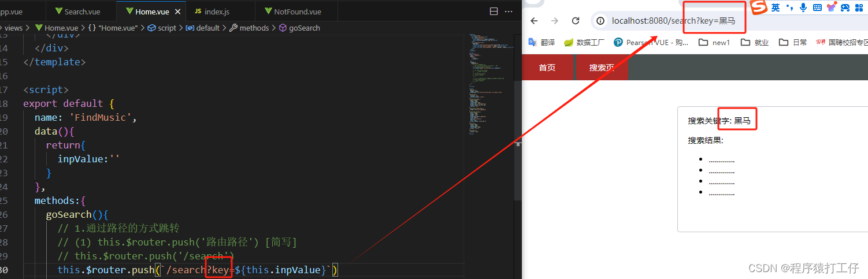Close the Home.vue tab
This screenshot has height=279, width=868.
[x=177, y=12]
